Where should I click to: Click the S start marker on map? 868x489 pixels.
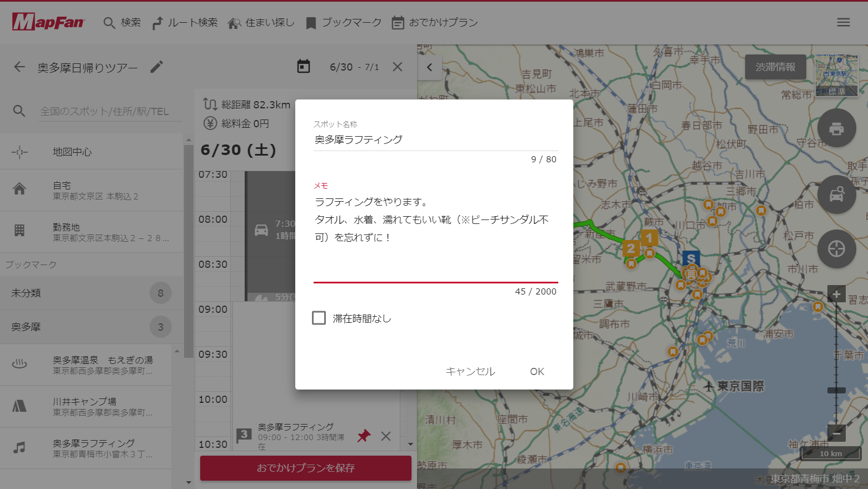click(x=691, y=258)
